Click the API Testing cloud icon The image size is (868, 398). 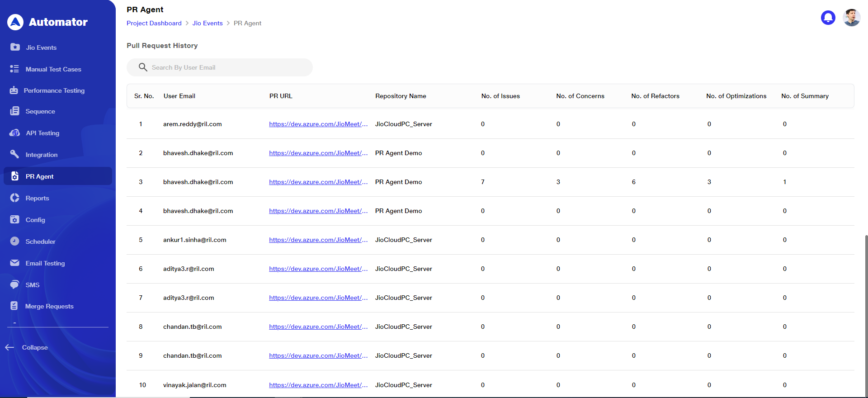tap(15, 133)
